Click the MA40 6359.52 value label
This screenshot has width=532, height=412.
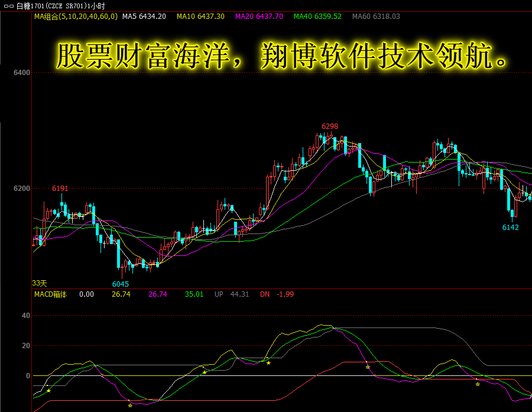tap(317, 17)
